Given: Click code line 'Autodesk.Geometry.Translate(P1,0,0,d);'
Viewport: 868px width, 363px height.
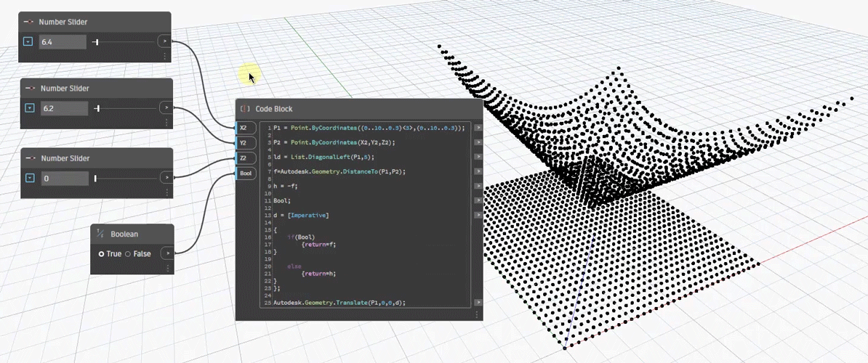Looking at the screenshot, I should pyautogui.click(x=339, y=302).
